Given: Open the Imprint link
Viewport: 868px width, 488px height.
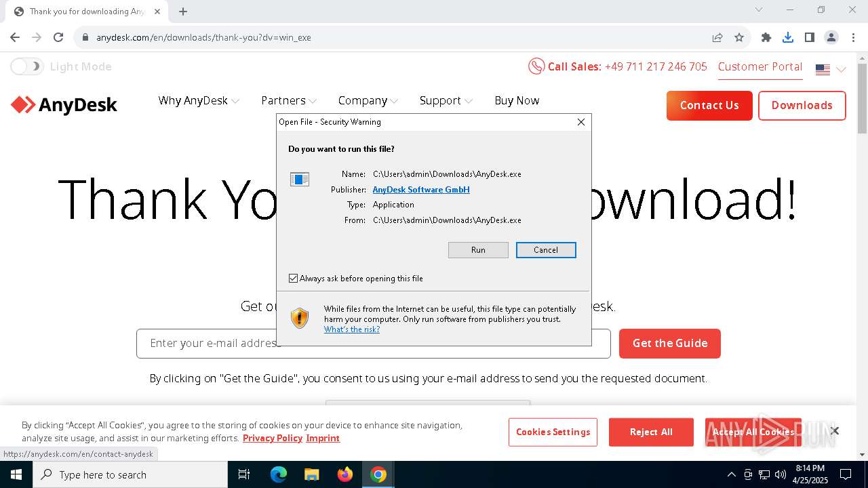Looking at the screenshot, I should pos(323,438).
